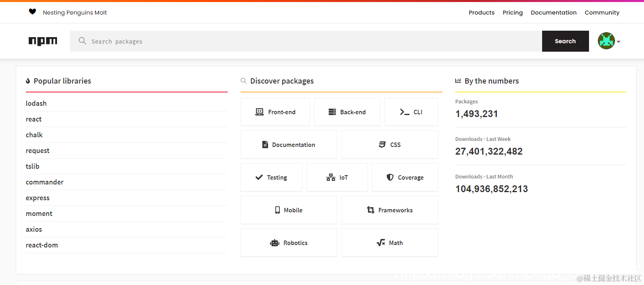Expand the account menu dropdown arrow
This screenshot has height=285, width=644.
tap(619, 42)
